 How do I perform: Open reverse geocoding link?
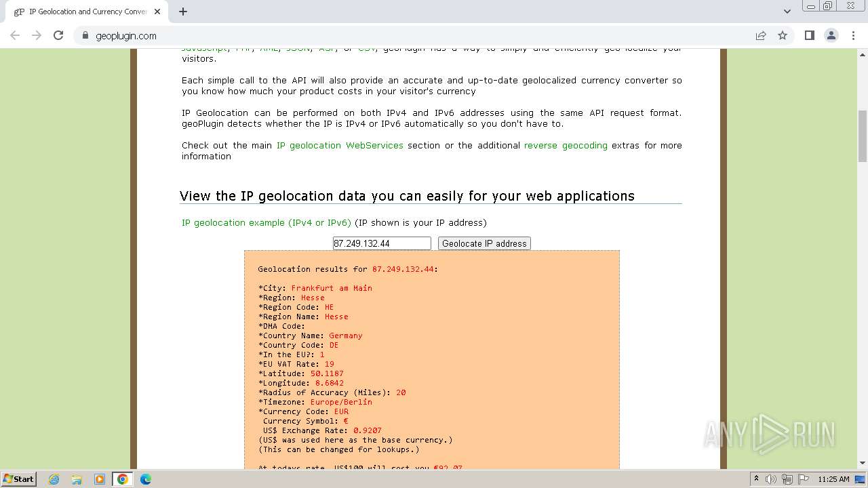[x=566, y=145]
